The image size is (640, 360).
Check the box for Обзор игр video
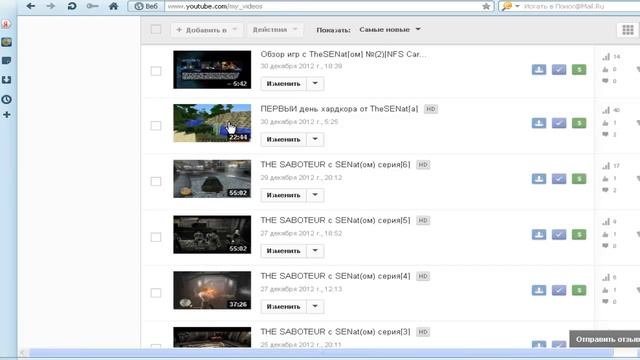click(156, 71)
